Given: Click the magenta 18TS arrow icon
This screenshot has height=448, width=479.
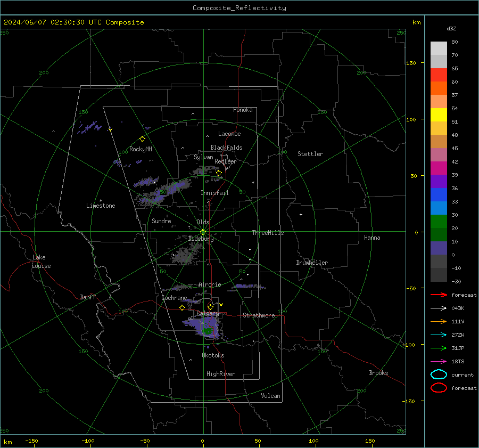Looking at the screenshot, I should 439,362.
